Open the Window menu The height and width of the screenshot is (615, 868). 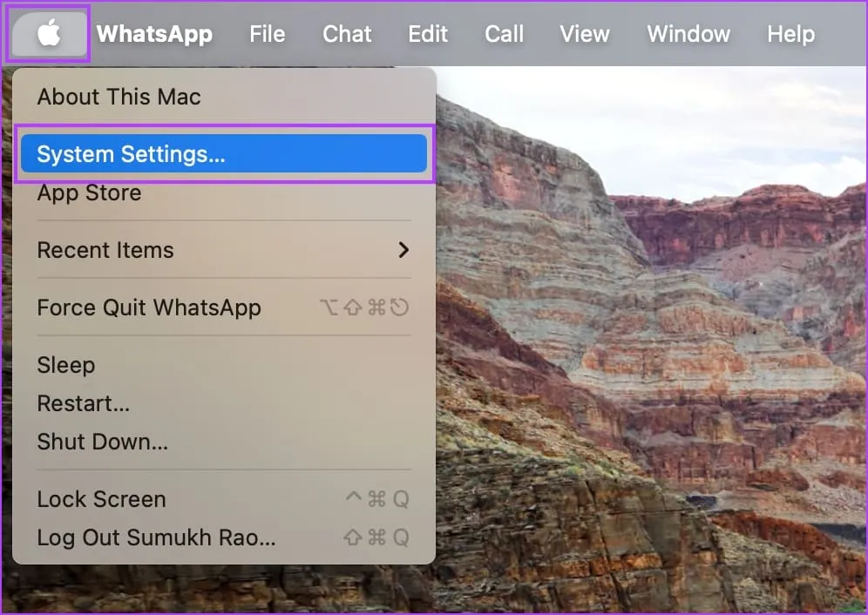click(x=688, y=34)
